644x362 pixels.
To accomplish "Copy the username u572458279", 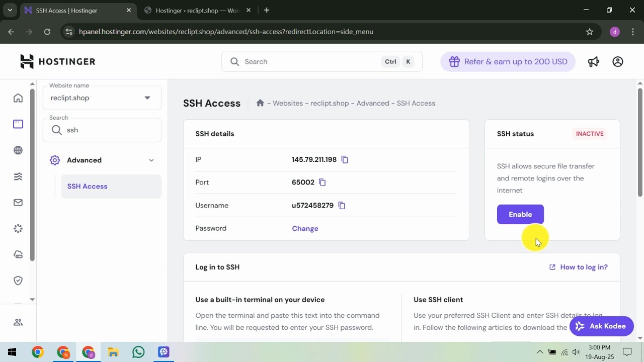I will tap(342, 205).
